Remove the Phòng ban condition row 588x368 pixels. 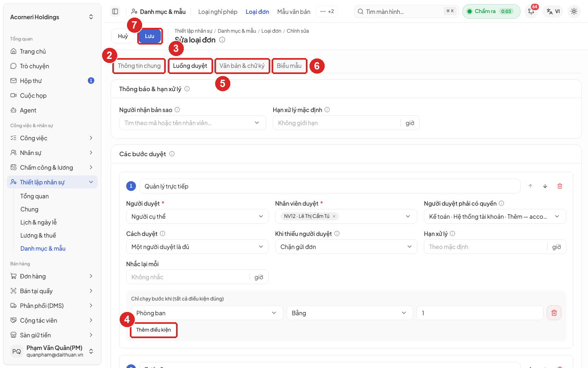tap(554, 313)
